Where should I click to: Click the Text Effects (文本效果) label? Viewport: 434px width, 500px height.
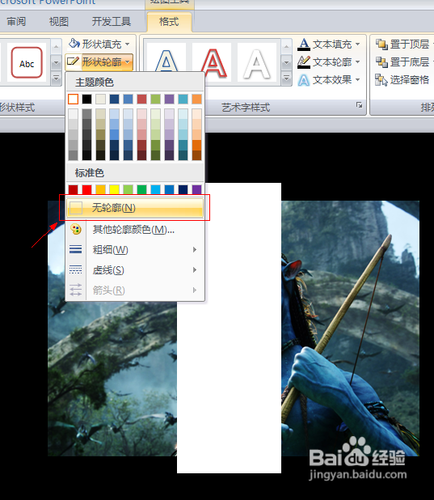point(332,80)
